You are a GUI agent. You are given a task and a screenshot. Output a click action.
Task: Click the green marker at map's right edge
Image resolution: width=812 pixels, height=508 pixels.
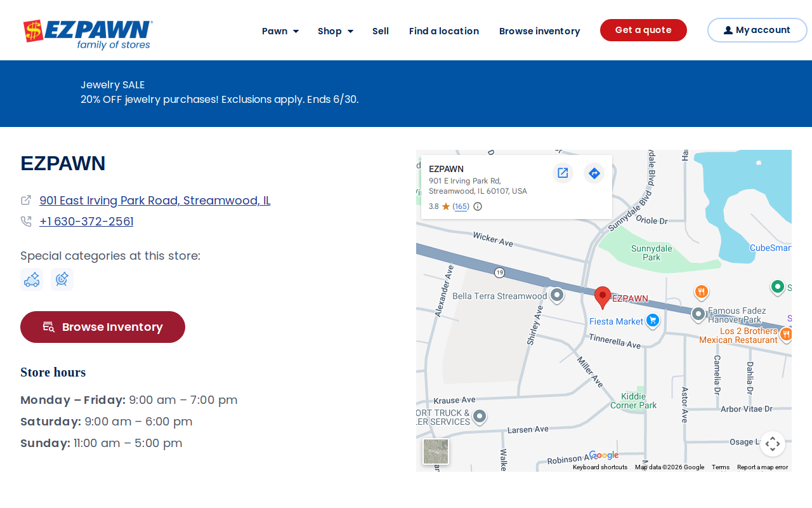point(777,287)
